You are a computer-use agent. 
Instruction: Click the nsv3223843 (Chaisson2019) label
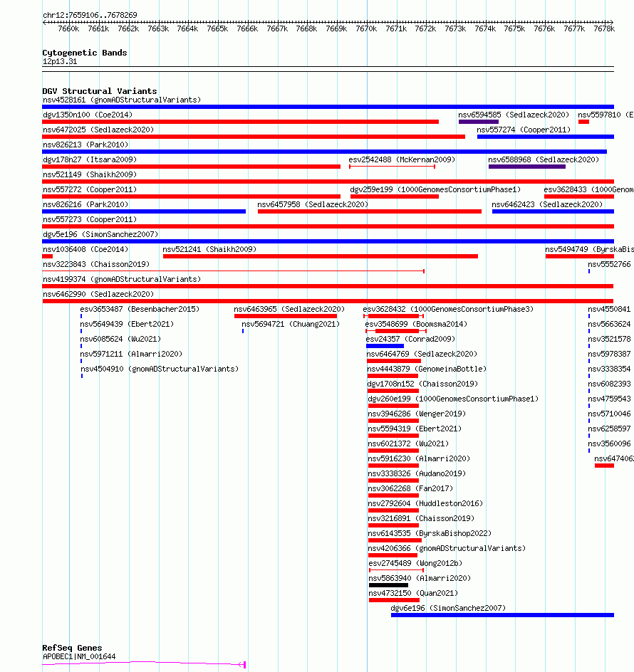click(96, 264)
